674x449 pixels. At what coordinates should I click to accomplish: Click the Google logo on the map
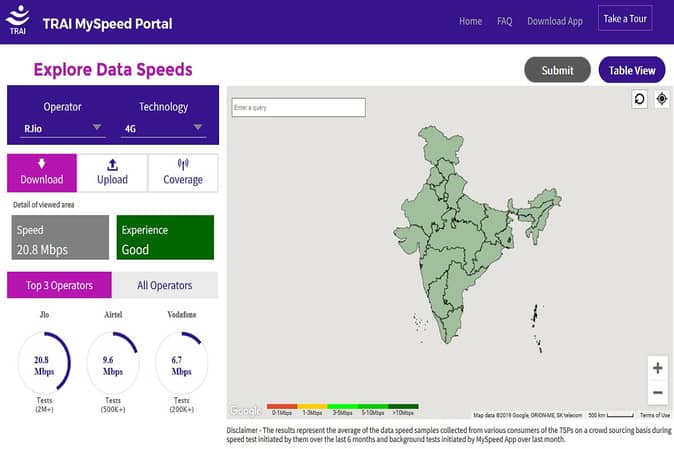pyautogui.click(x=246, y=410)
